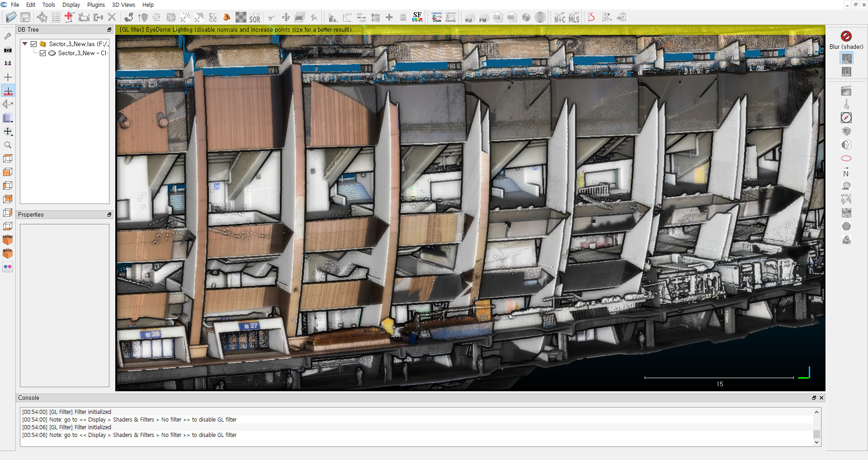Open the Display menu
The width and height of the screenshot is (868, 460).
[71, 5]
